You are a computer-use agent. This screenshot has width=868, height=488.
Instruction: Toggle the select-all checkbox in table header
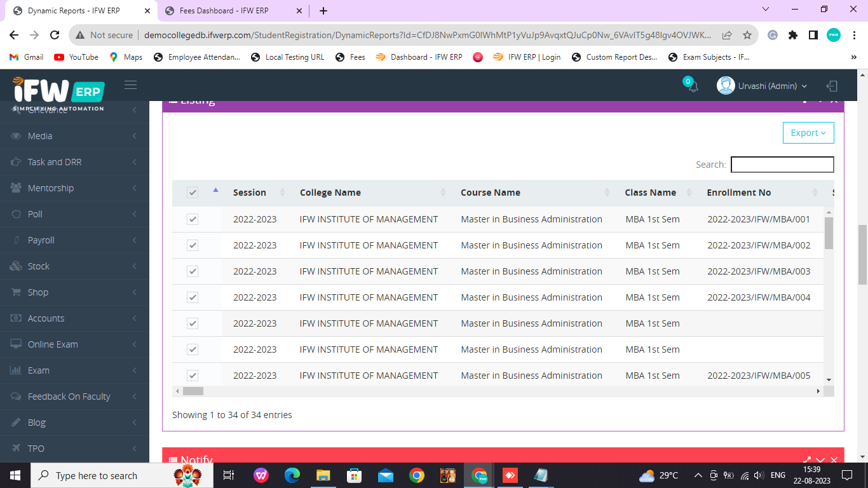click(193, 193)
